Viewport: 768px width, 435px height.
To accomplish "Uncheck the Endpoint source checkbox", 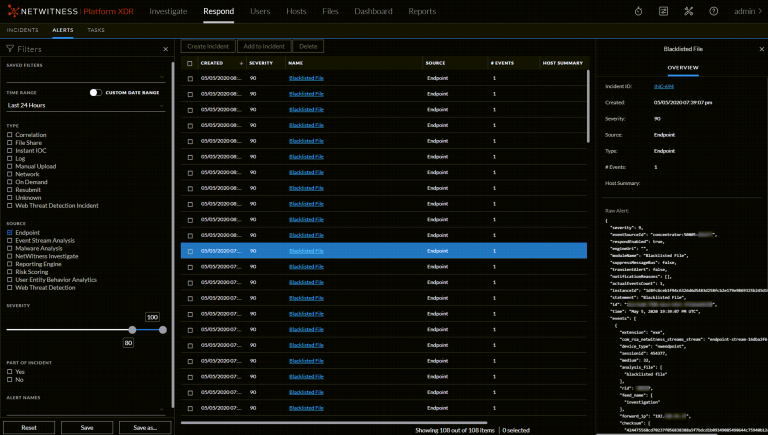I will [x=9, y=233].
